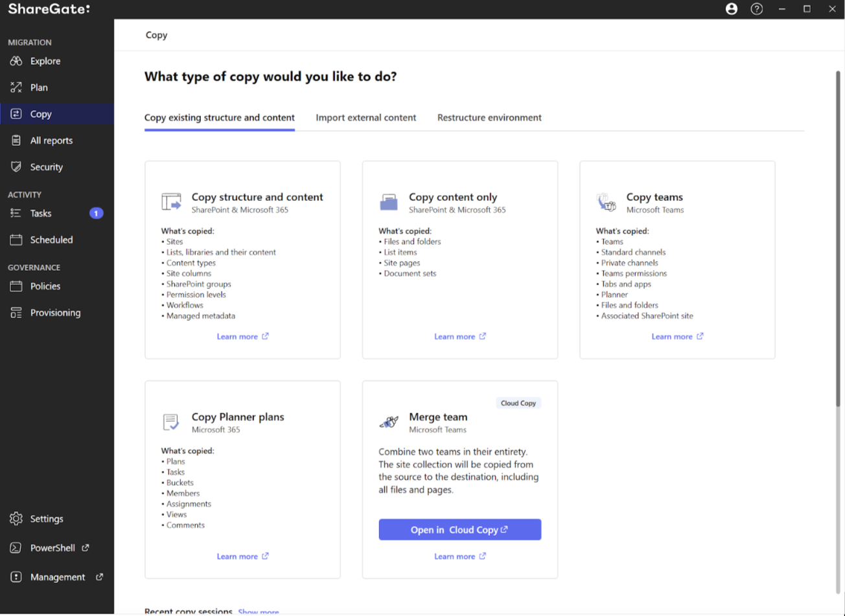Click 'Tabs and apps' in Copy teams list
Viewport: 845px width, 616px height.
point(626,284)
